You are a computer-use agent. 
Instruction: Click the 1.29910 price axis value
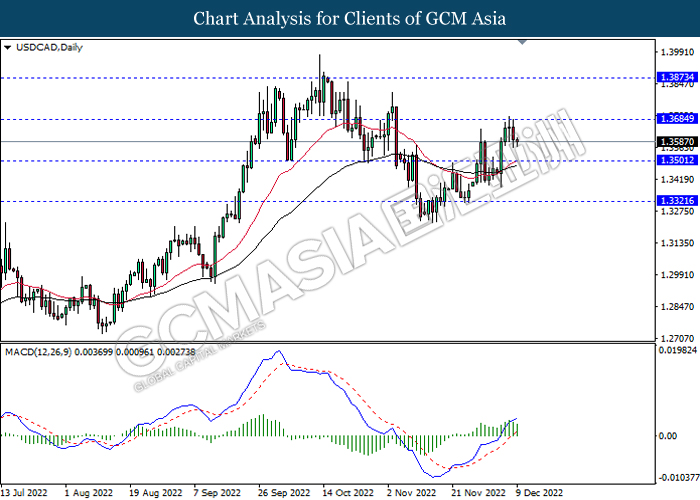[677, 275]
